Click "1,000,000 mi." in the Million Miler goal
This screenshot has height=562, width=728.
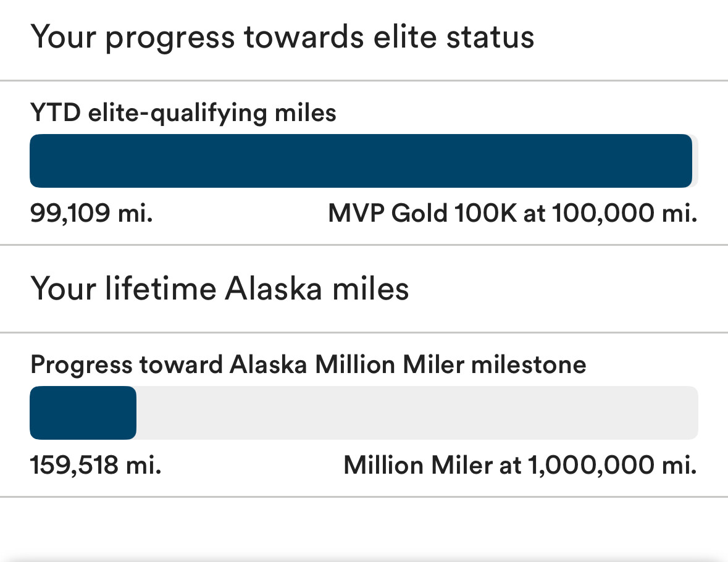[x=612, y=464]
